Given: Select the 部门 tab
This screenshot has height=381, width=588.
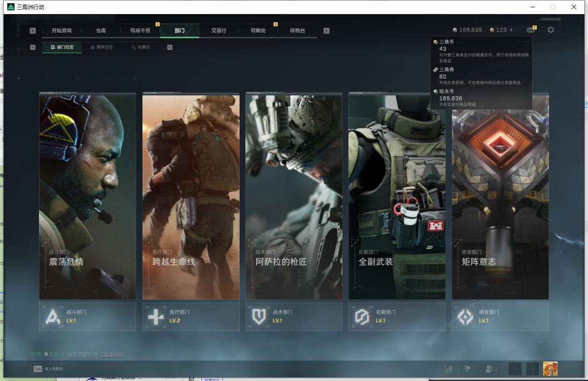Looking at the screenshot, I should pyautogui.click(x=180, y=30).
